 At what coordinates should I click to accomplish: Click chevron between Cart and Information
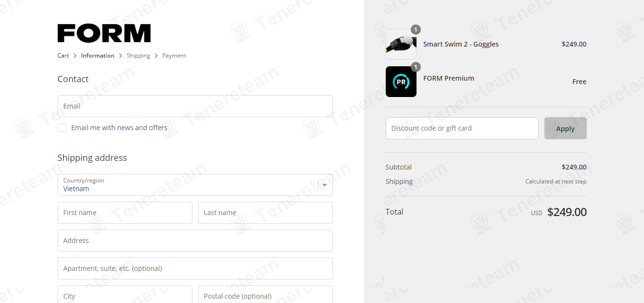point(75,56)
